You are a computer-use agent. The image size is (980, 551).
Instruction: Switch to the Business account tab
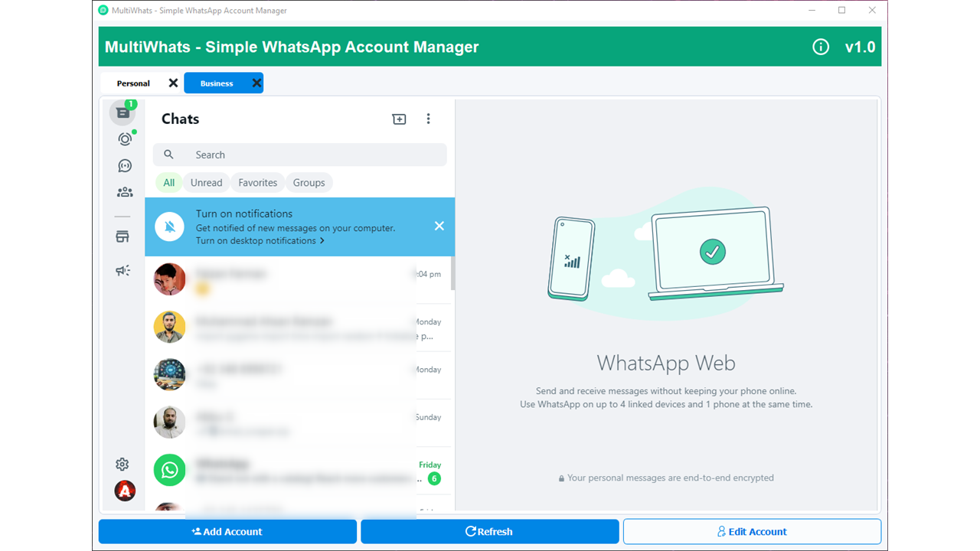click(x=217, y=83)
